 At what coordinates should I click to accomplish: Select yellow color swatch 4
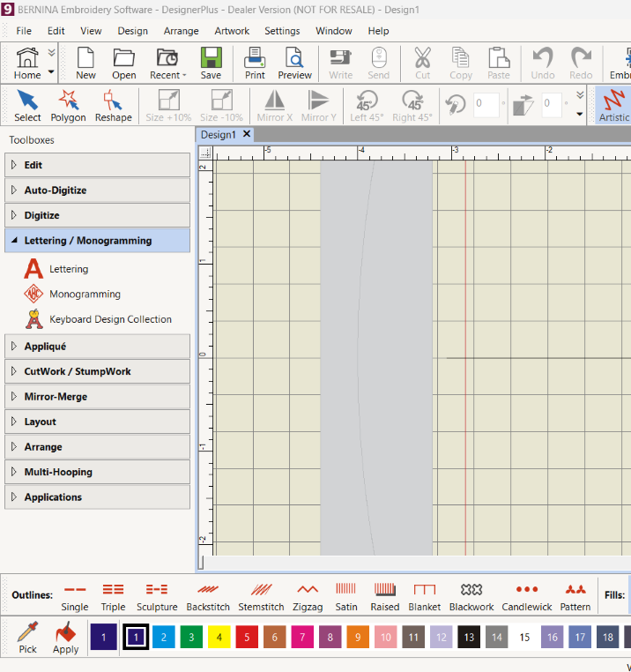219,636
